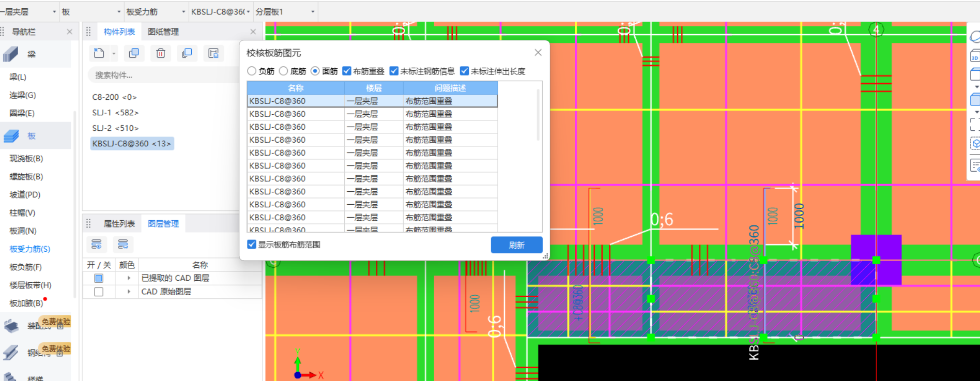The image size is (980, 381).
Task: Click the inter-floor copy component icon
Action: (187, 53)
